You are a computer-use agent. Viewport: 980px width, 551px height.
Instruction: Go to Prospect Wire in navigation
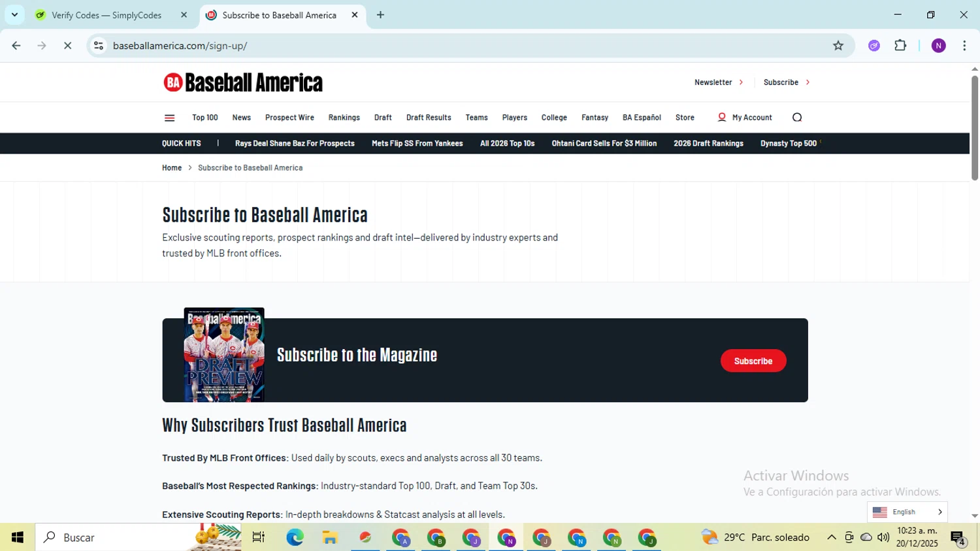[x=289, y=118]
